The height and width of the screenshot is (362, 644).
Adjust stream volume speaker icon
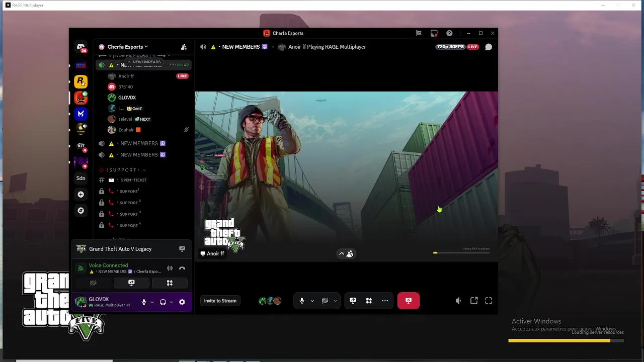pos(458,301)
